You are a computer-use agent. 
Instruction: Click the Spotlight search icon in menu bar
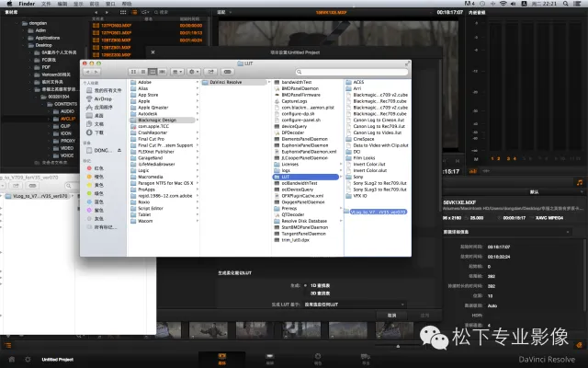566,4
